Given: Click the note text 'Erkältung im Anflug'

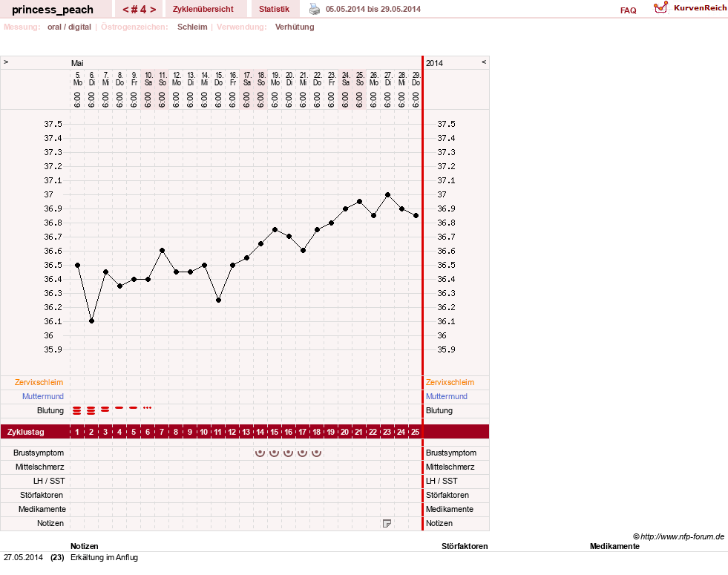Looking at the screenshot, I should 105,557.
